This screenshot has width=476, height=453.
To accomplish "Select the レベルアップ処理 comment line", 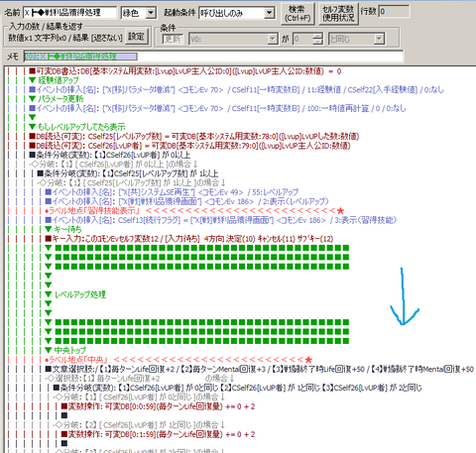I will [75, 294].
